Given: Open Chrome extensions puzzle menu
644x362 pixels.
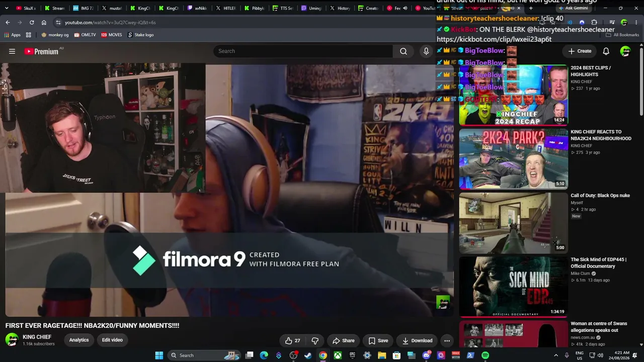Looking at the screenshot, I should pyautogui.click(x=594, y=23).
